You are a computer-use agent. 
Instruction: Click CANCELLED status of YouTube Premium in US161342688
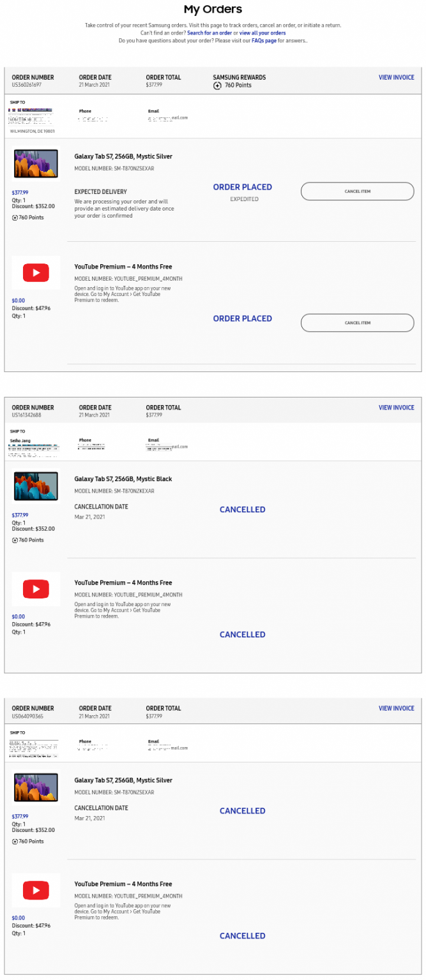[243, 635]
